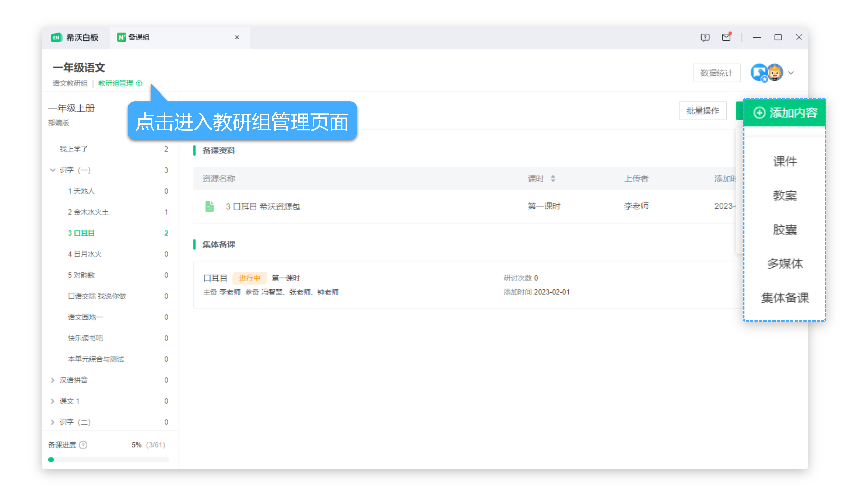868x496 pixels.
Task: Choose 胶囊 from the add-content menu
Action: point(785,230)
